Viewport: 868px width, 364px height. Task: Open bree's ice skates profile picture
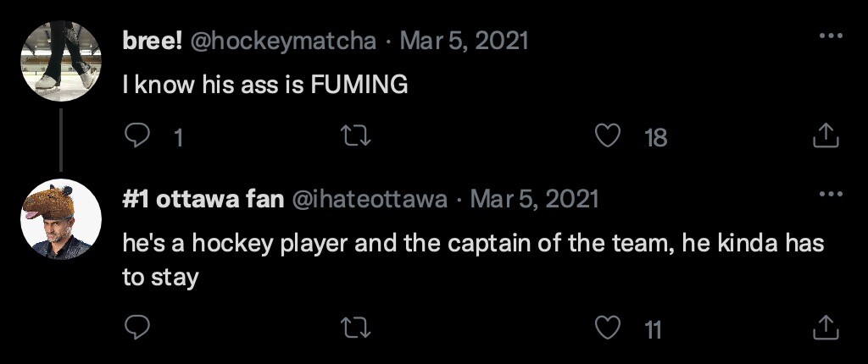pos(59,61)
